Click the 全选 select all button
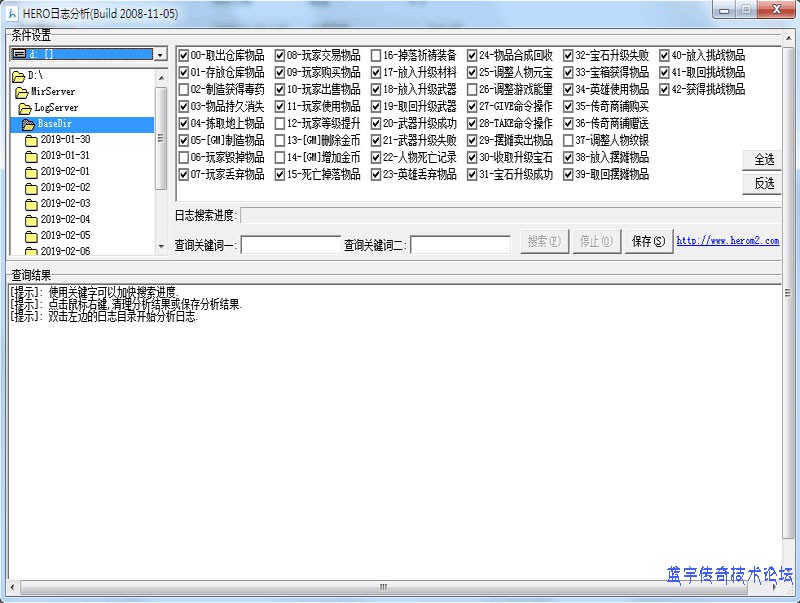The height and width of the screenshot is (603, 800). point(763,160)
